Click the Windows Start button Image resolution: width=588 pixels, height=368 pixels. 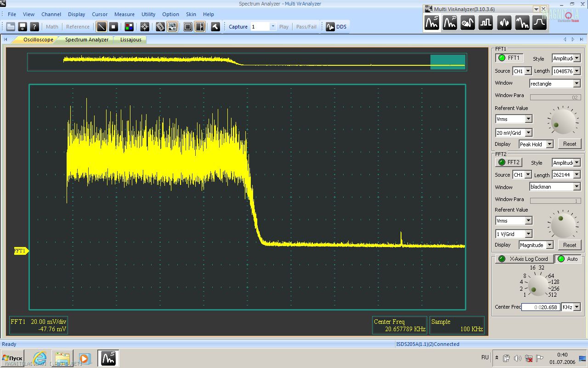(x=12, y=358)
